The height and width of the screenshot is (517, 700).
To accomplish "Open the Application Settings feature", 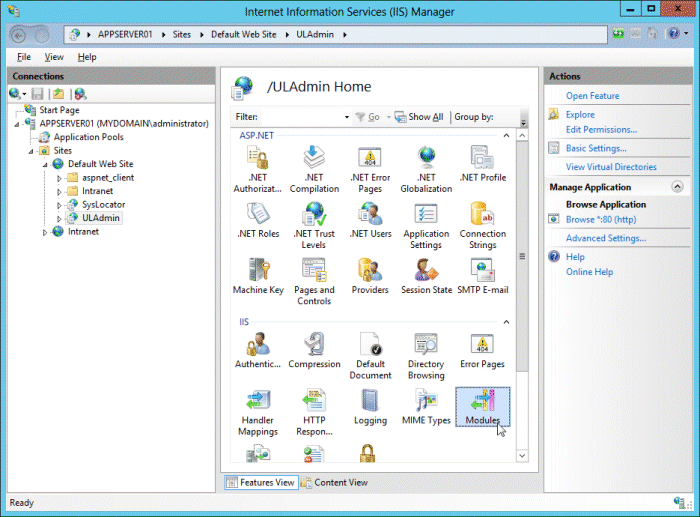I will coord(426,226).
